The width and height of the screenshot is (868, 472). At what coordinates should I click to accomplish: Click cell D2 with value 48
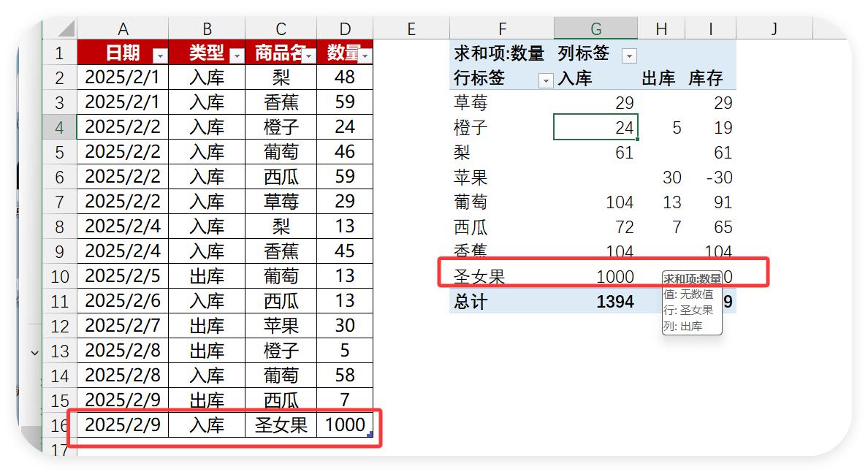click(345, 77)
